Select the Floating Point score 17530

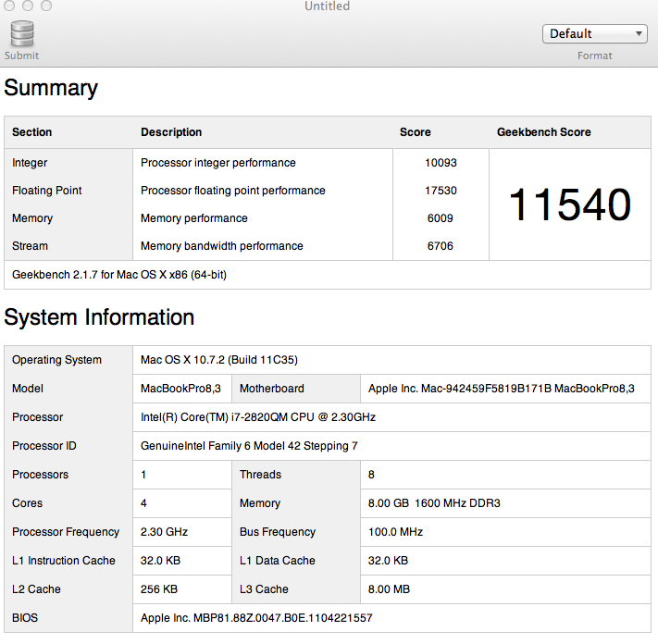pyautogui.click(x=441, y=191)
